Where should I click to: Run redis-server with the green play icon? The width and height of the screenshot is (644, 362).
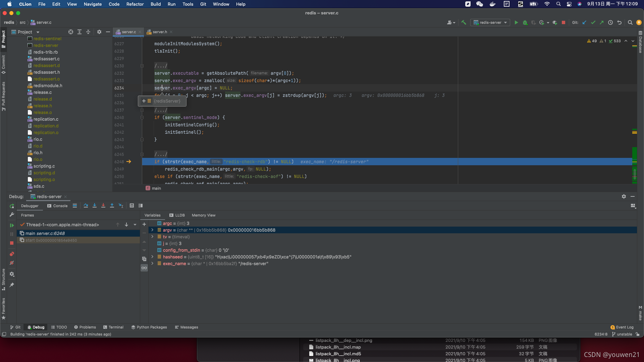516,22
